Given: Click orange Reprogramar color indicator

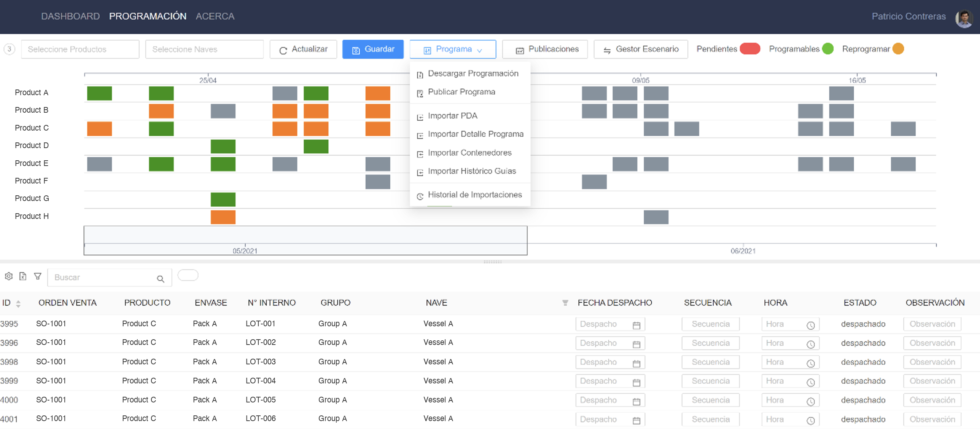Looking at the screenshot, I should point(898,49).
